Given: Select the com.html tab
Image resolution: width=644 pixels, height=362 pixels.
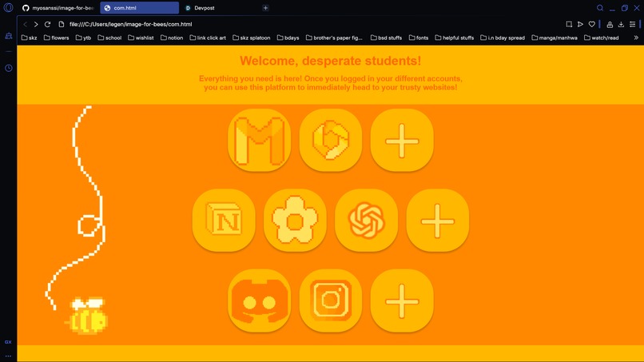Looking at the screenshot, I should [x=139, y=8].
